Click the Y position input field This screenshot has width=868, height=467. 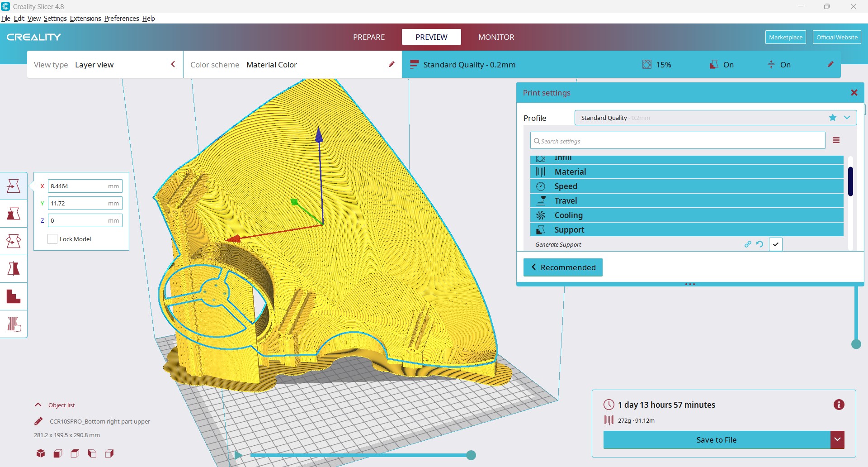coord(85,203)
